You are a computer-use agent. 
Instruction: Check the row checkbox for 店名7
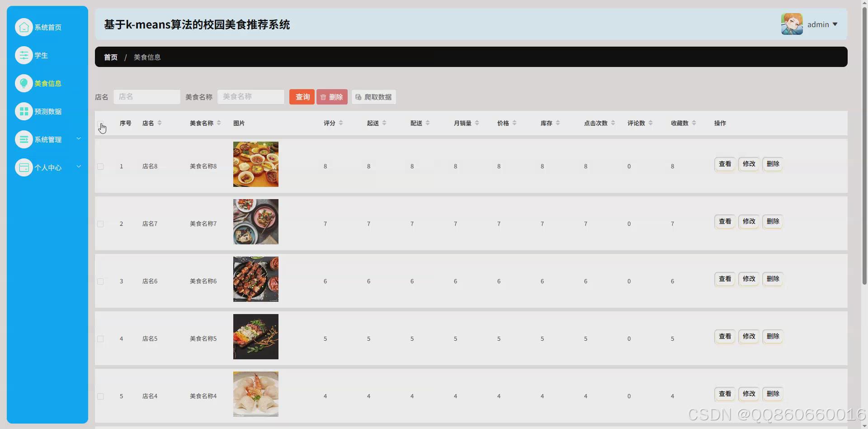[x=100, y=224]
